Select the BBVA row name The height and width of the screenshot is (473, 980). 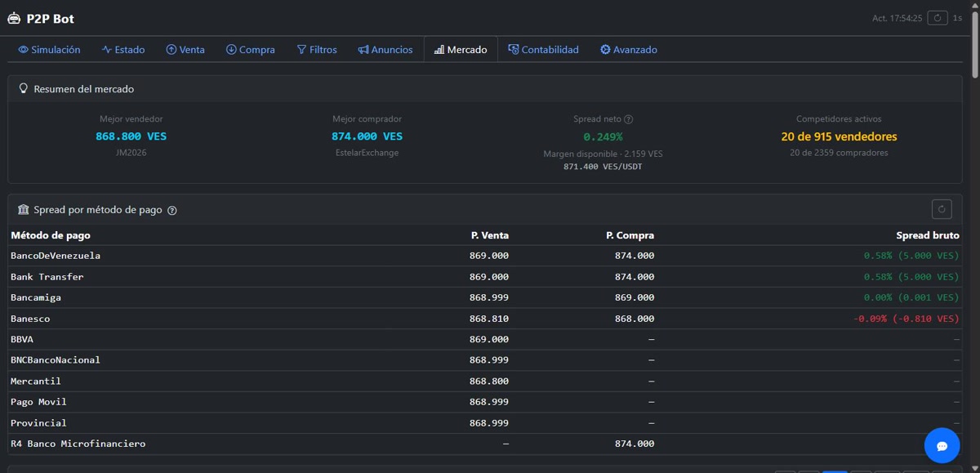pyautogui.click(x=22, y=339)
